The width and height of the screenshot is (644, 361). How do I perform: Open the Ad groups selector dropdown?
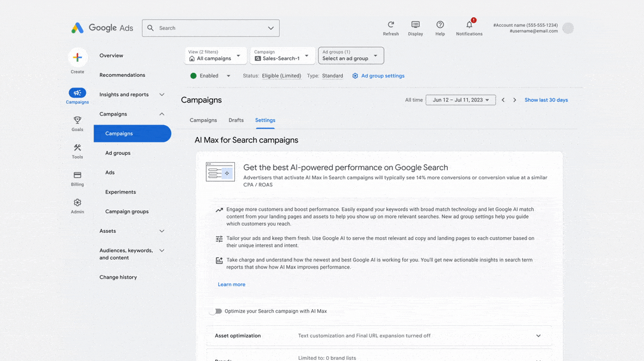click(351, 56)
